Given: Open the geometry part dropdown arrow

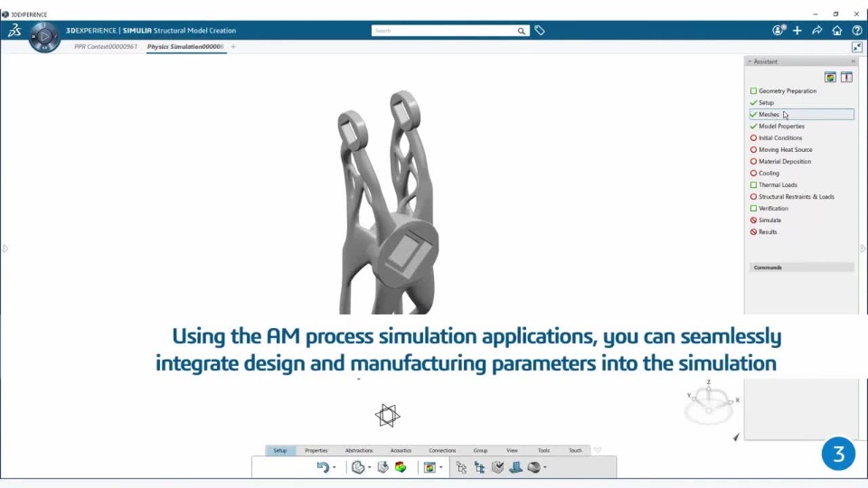Looking at the screenshot, I should pos(369,467).
